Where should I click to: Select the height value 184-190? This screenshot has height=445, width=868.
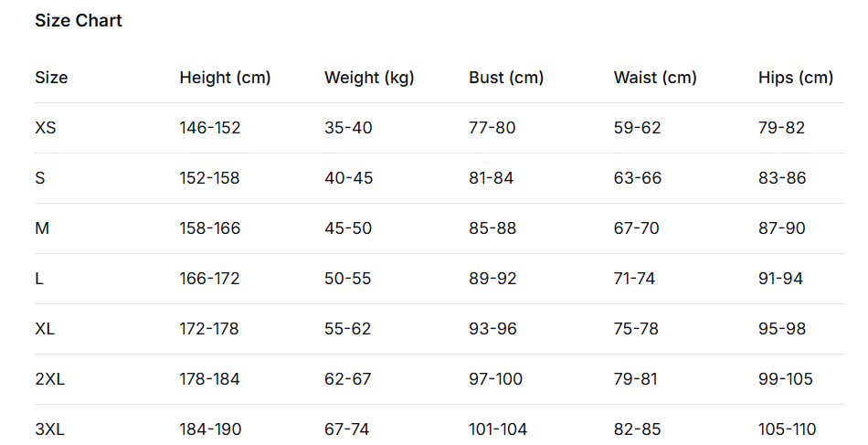click(x=210, y=429)
